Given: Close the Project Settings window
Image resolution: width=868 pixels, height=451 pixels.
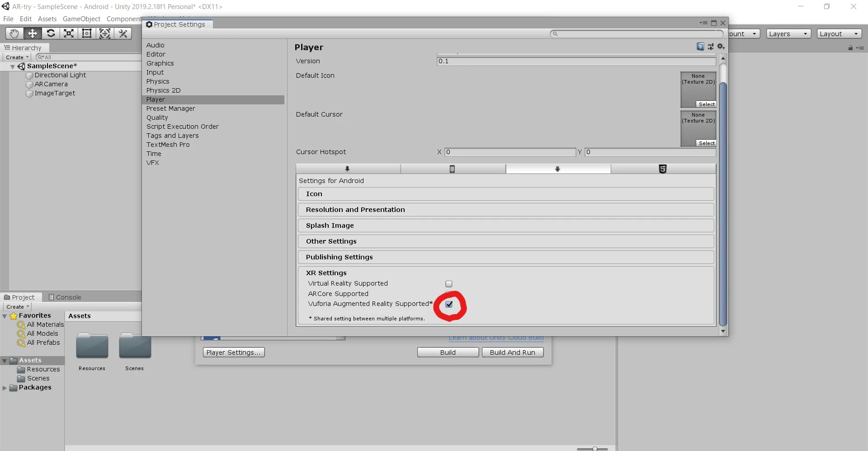Looking at the screenshot, I should pyautogui.click(x=723, y=23).
